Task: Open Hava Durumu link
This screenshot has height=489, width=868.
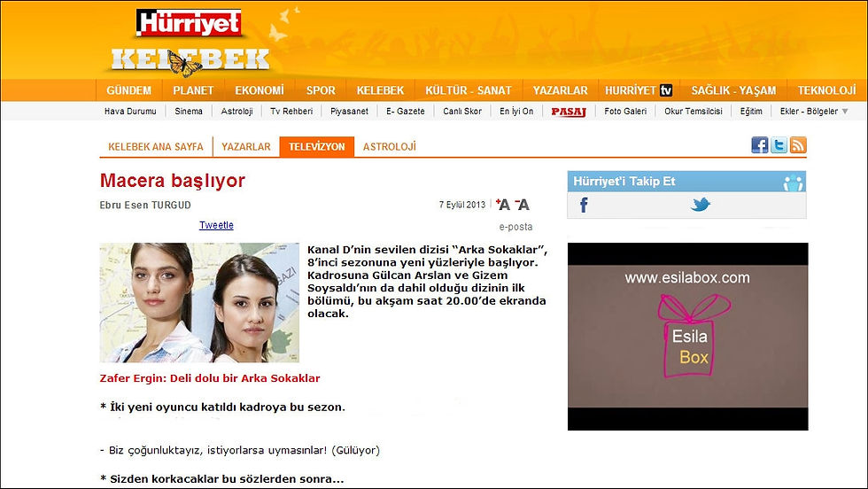Action: (x=130, y=112)
